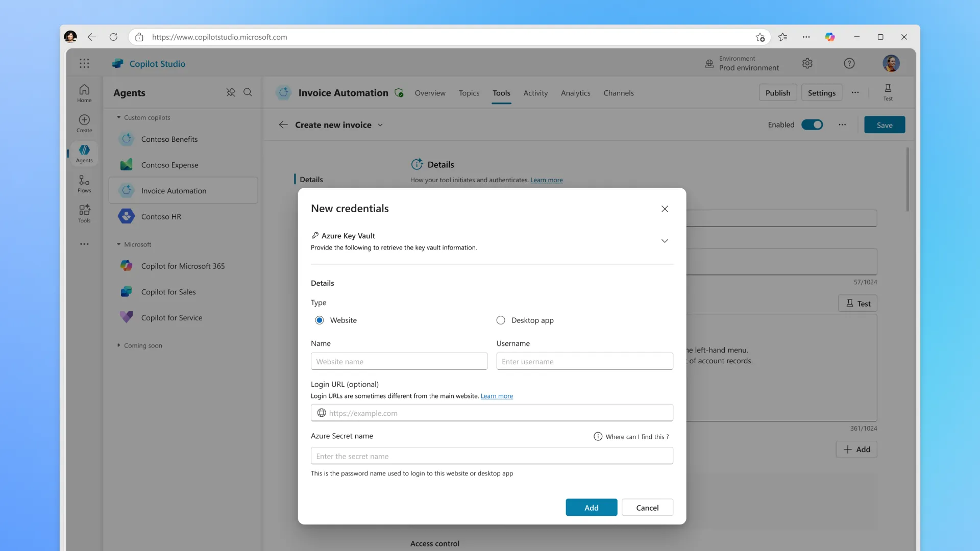
Task: Open Learn more link under Login URL
Action: 497,396
